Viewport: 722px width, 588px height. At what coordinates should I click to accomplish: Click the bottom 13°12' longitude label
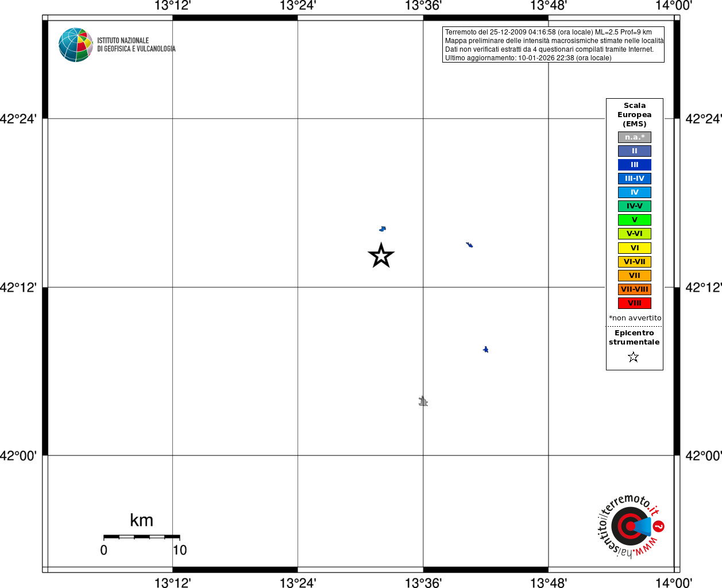pyautogui.click(x=172, y=583)
